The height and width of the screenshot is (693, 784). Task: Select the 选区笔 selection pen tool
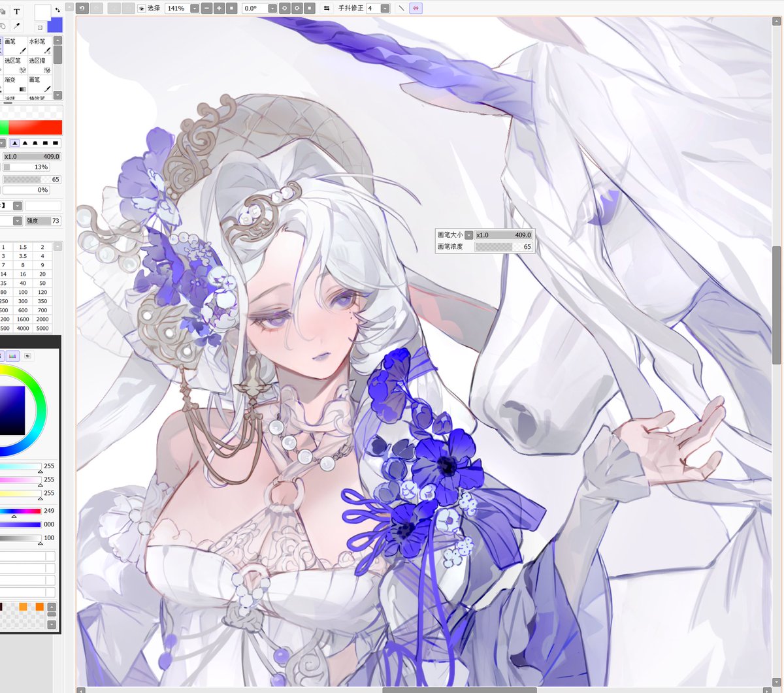point(15,65)
